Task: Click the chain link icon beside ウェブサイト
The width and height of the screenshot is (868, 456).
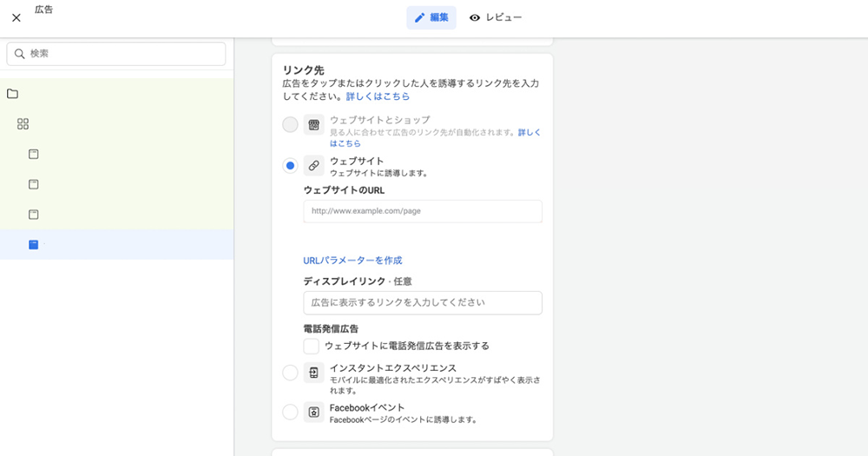Action: pyautogui.click(x=314, y=166)
